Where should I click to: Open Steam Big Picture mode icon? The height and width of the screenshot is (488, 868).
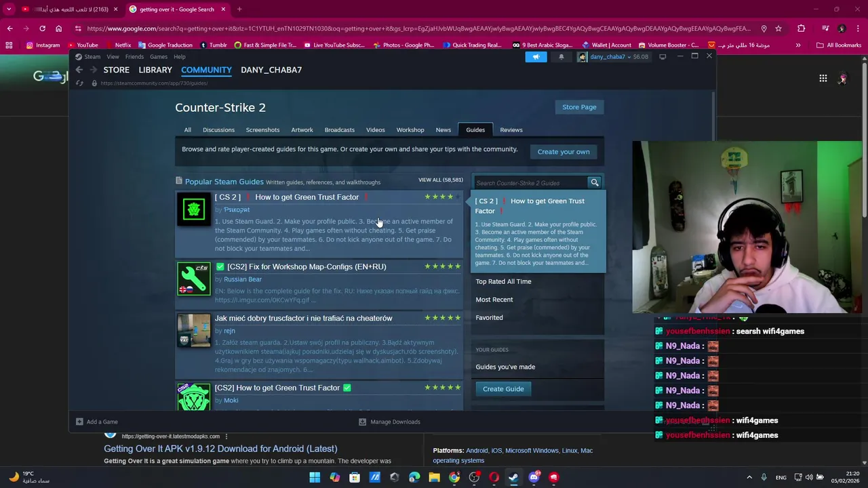(663, 57)
